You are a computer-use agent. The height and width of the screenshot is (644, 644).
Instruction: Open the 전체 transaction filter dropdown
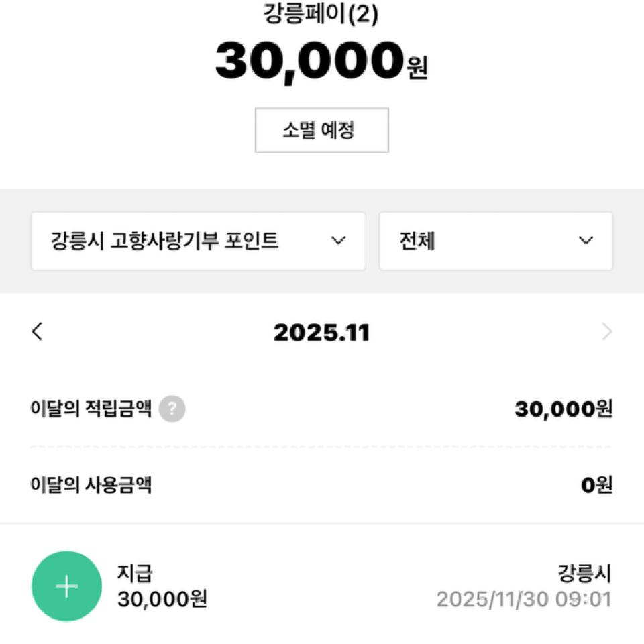496,241
